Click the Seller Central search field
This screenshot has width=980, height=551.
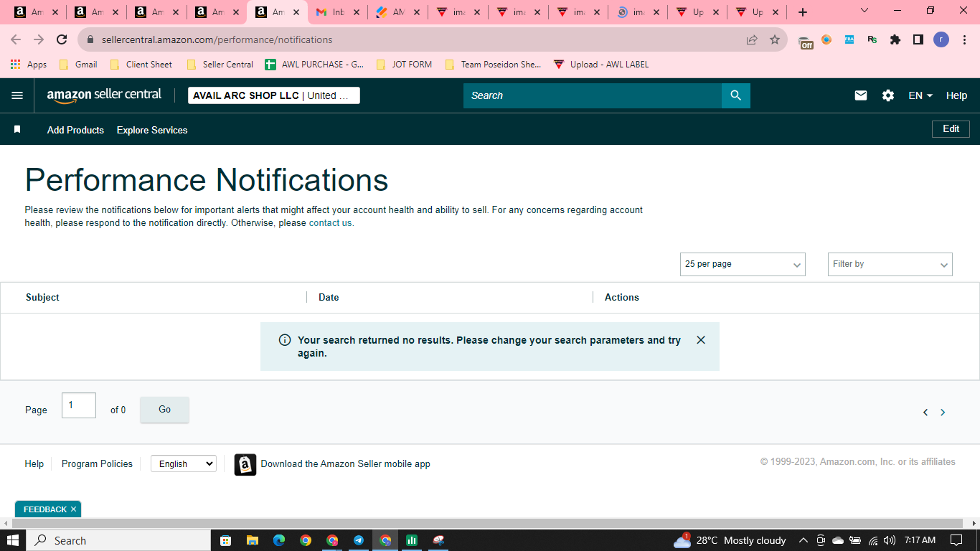pos(593,95)
